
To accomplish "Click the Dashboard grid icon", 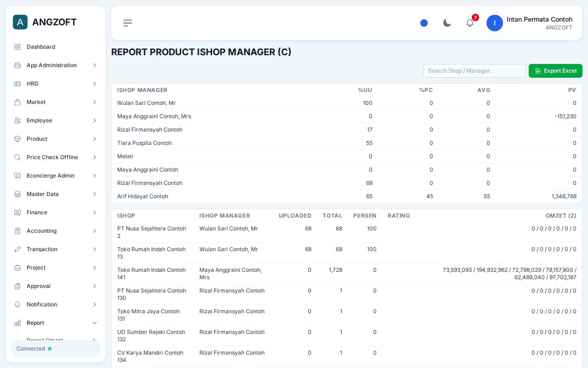I will point(17,47).
